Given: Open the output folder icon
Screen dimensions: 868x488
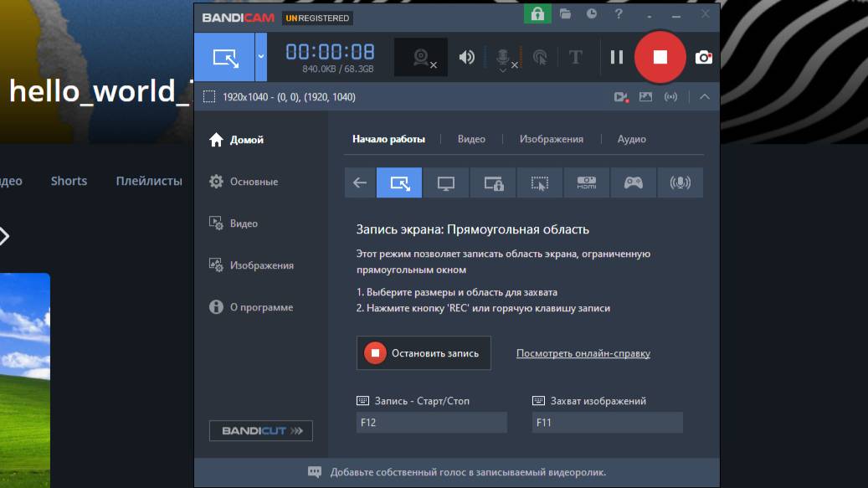Looking at the screenshot, I should [x=565, y=14].
